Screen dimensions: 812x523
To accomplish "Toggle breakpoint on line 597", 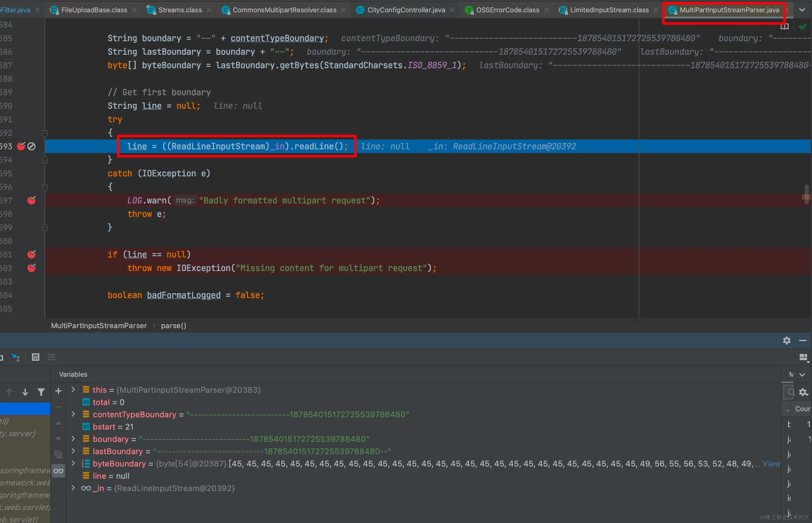I will (31, 200).
